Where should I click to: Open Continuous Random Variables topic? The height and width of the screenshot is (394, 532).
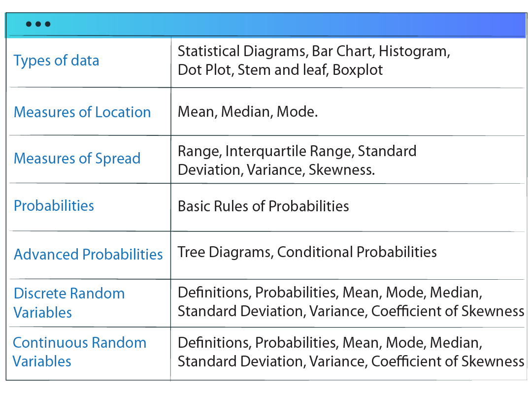[x=79, y=352]
